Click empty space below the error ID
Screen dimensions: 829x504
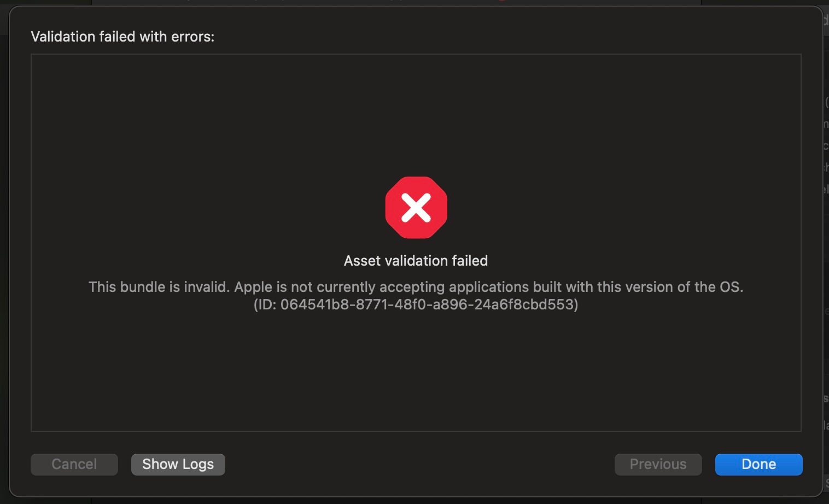click(416, 372)
